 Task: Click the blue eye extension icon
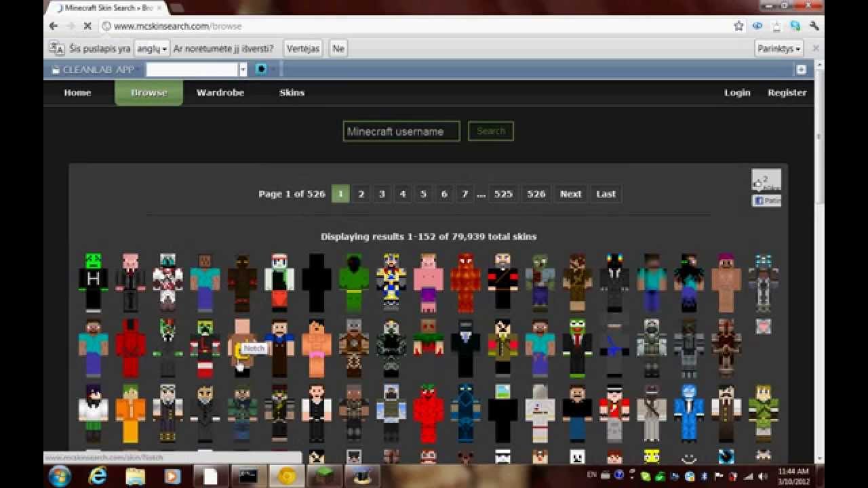click(x=758, y=26)
